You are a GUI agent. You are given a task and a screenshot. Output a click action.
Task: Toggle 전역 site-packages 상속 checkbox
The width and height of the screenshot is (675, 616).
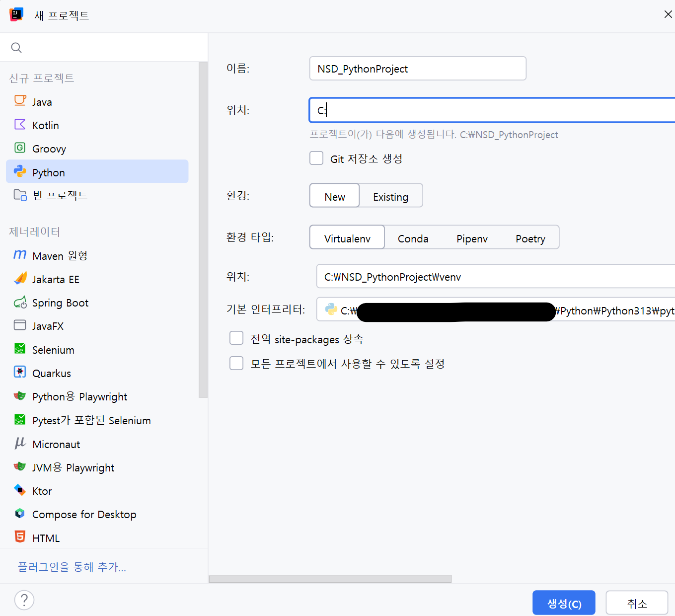click(x=236, y=338)
